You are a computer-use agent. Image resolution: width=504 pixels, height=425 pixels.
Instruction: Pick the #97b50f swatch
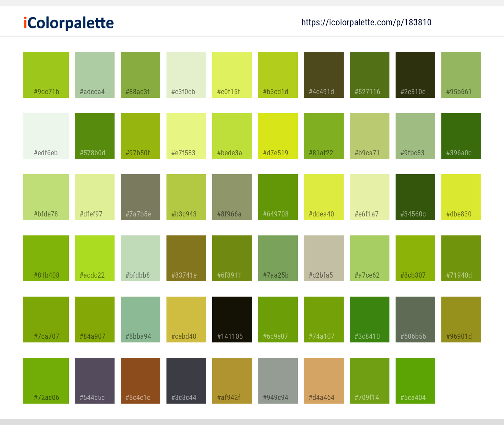(x=141, y=136)
